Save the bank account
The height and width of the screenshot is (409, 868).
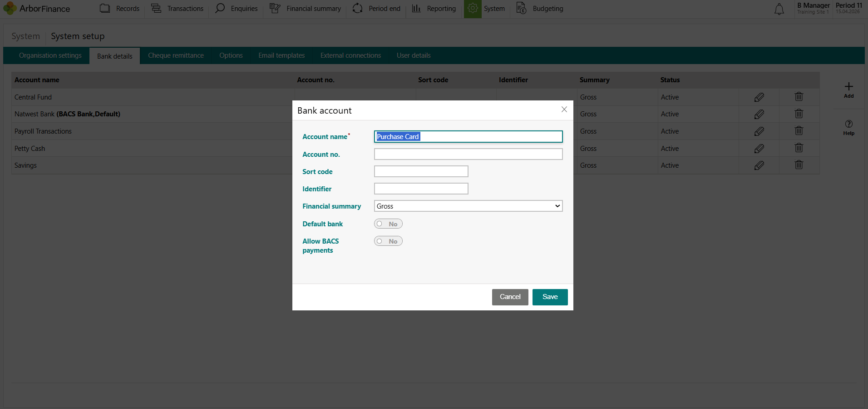tap(550, 297)
